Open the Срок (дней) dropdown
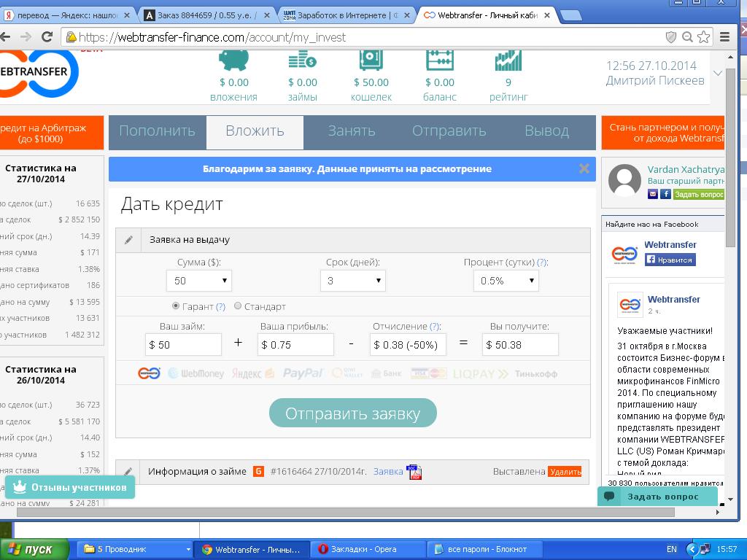The image size is (747, 560). [x=353, y=281]
